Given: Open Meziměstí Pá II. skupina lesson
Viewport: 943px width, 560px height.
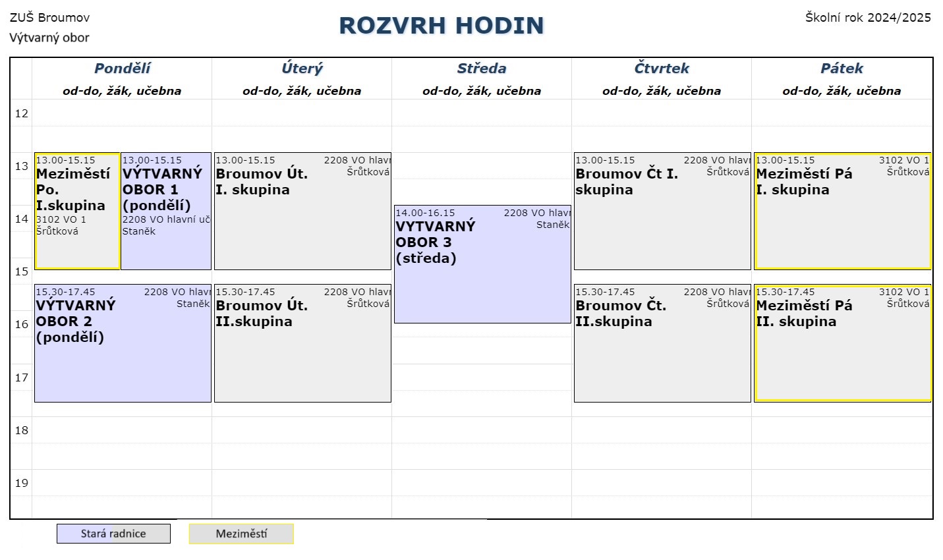Looking at the screenshot, I should click(842, 343).
